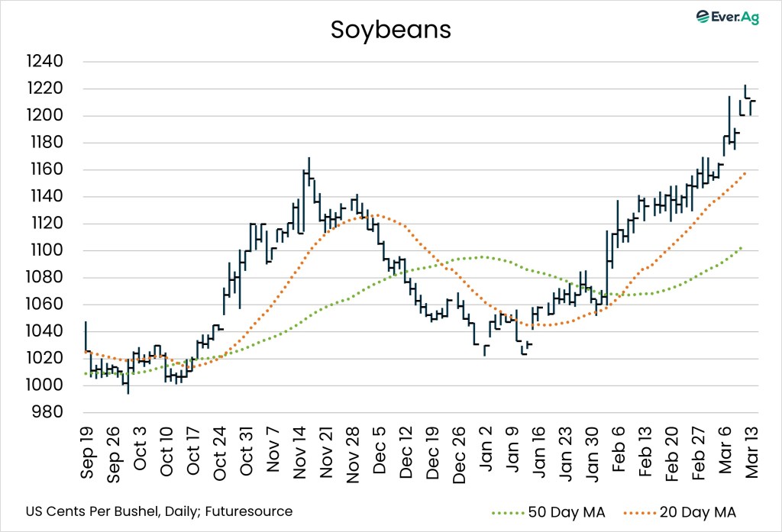782x532 pixels.
Task: Click the Soybeans chart title
Action: (390, 30)
